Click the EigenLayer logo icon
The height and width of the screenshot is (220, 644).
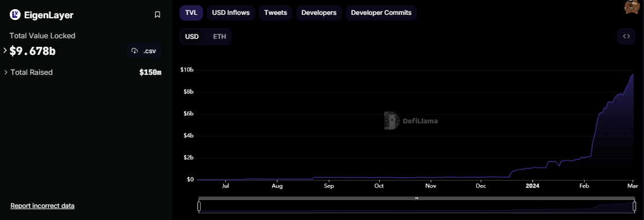tap(15, 15)
